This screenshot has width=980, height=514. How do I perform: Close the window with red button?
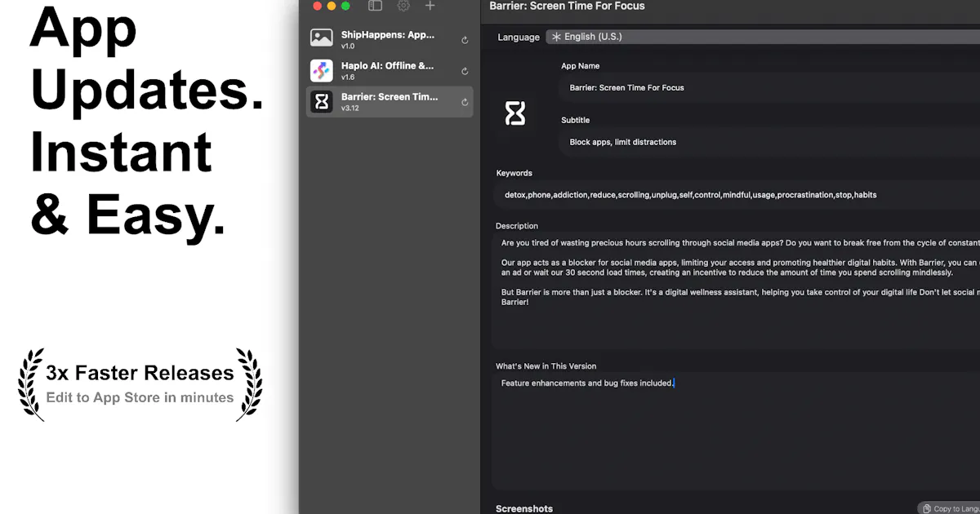pos(318,6)
